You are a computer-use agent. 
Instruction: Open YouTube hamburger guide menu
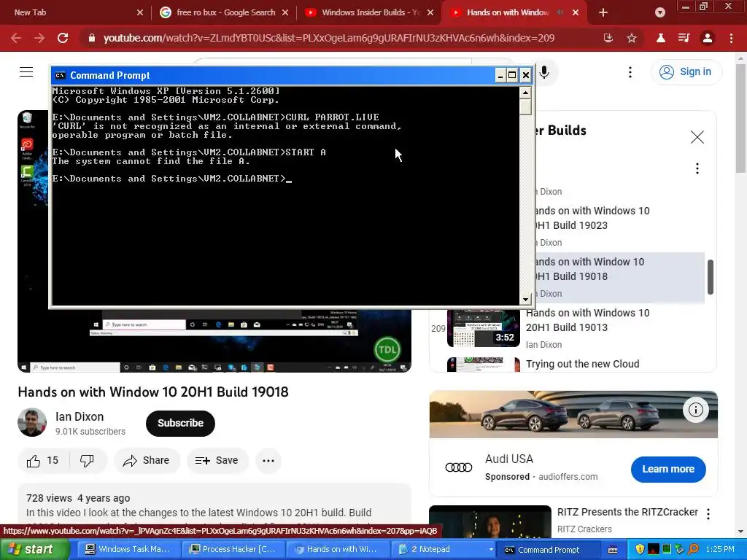tap(26, 72)
